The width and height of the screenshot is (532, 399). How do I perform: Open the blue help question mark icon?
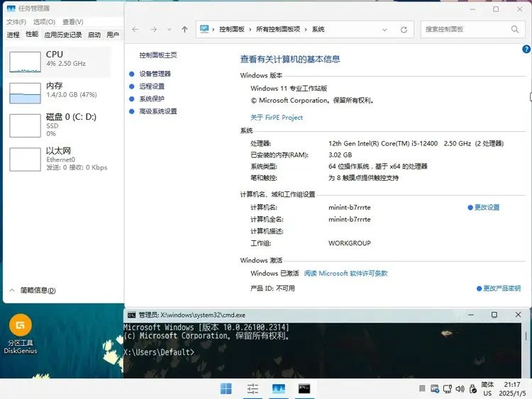(526, 49)
